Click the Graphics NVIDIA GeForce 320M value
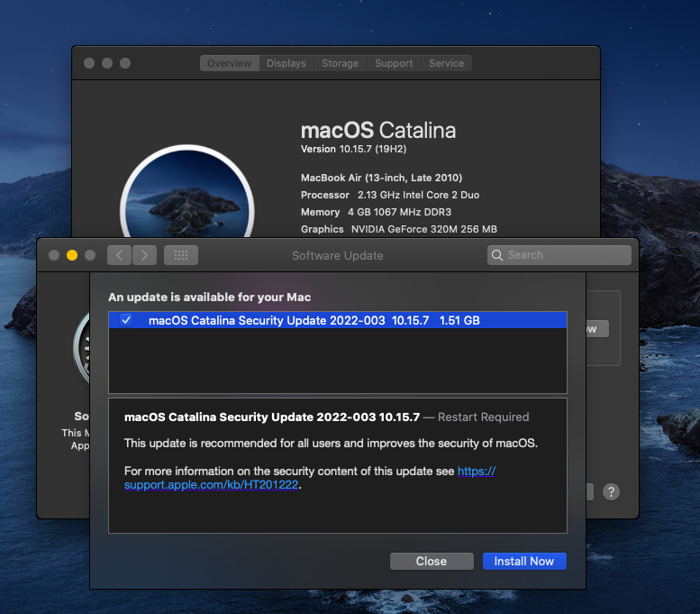 424,229
